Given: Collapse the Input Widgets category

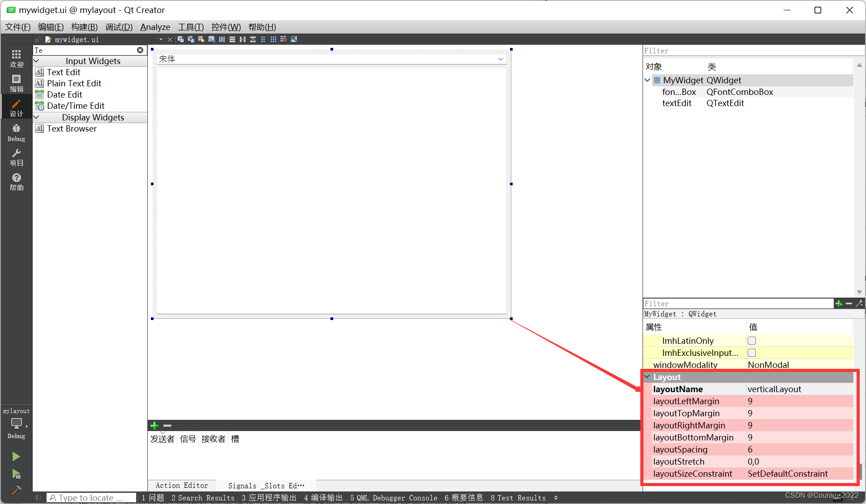Looking at the screenshot, I should pos(37,61).
